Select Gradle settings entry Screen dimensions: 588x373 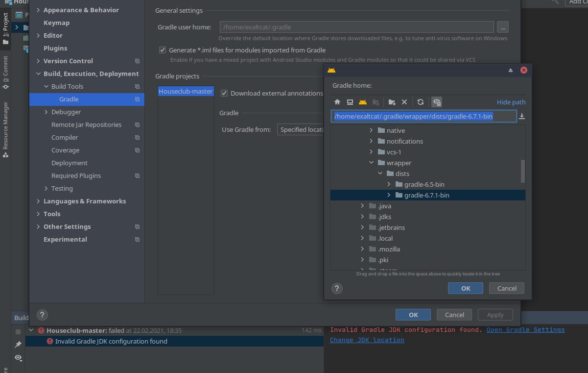pyautogui.click(x=87, y=99)
